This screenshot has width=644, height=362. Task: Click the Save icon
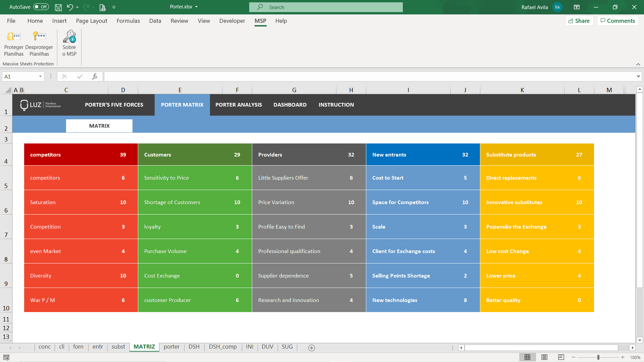58,7
